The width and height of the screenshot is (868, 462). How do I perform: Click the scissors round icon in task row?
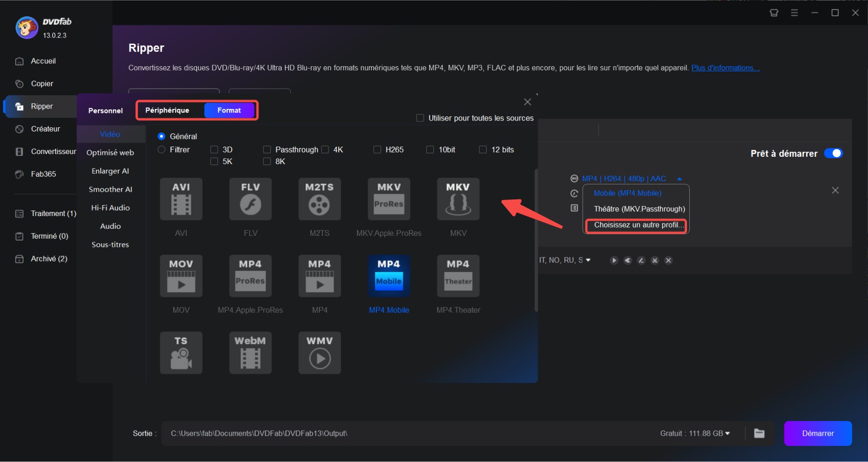(x=655, y=260)
